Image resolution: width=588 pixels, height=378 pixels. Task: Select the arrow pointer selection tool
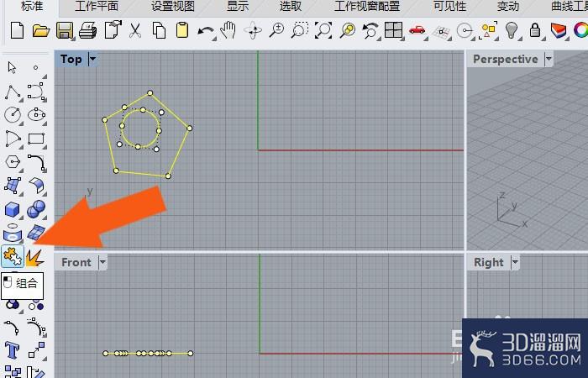pyautogui.click(x=12, y=67)
